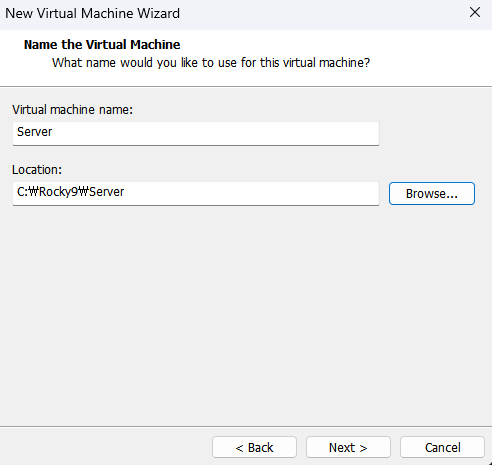
Task: Click the 'Virtual machine name:' label
Action: (x=72, y=109)
